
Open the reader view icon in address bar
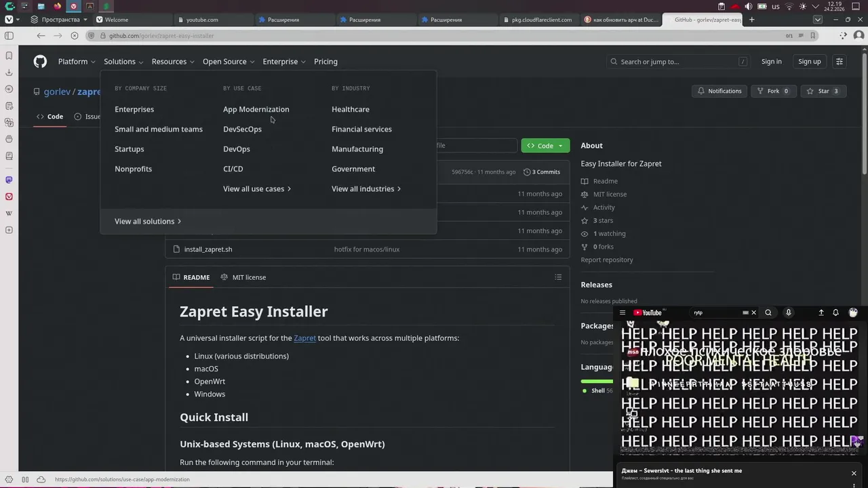click(801, 36)
